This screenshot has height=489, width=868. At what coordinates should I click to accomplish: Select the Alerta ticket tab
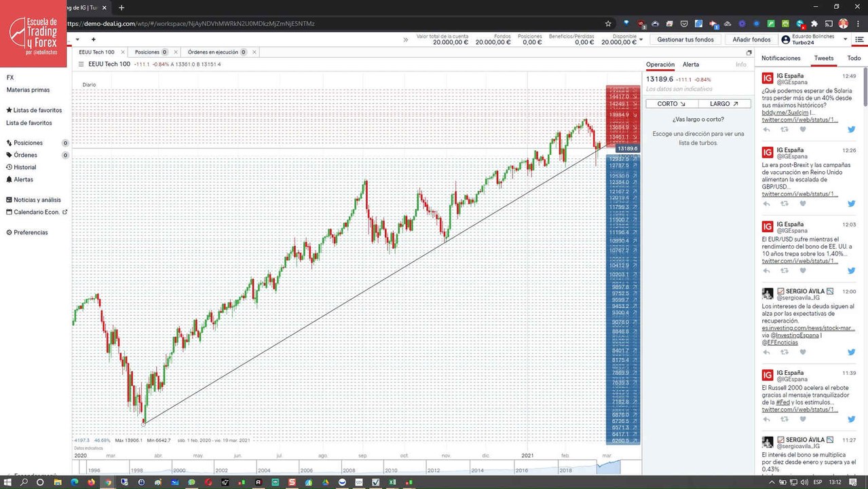coord(691,65)
